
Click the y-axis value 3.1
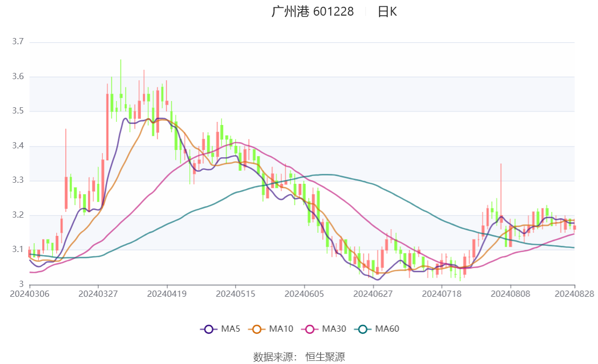pos(18,250)
